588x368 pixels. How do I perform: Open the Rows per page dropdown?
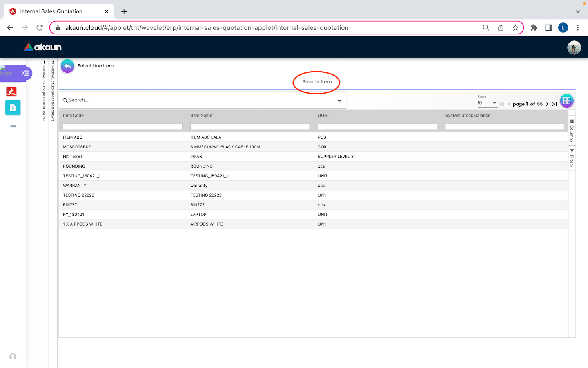(487, 103)
